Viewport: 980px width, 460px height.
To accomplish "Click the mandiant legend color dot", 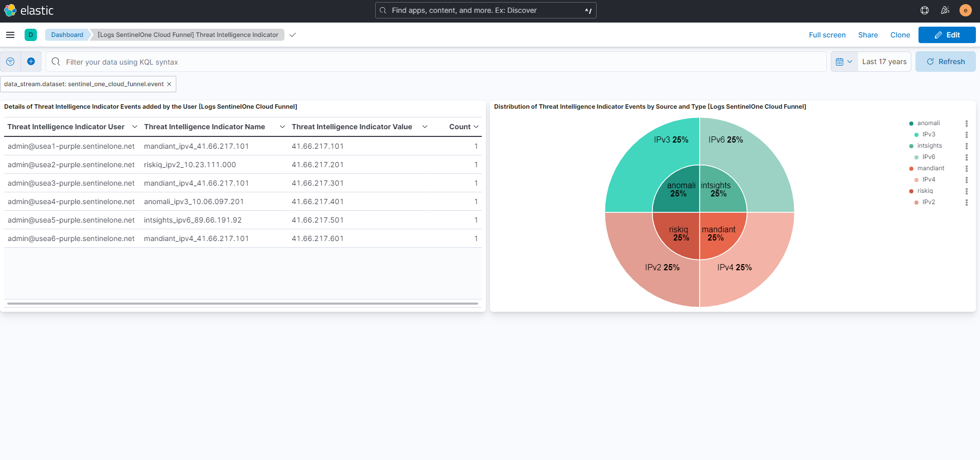I will pyautogui.click(x=911, y=169).
